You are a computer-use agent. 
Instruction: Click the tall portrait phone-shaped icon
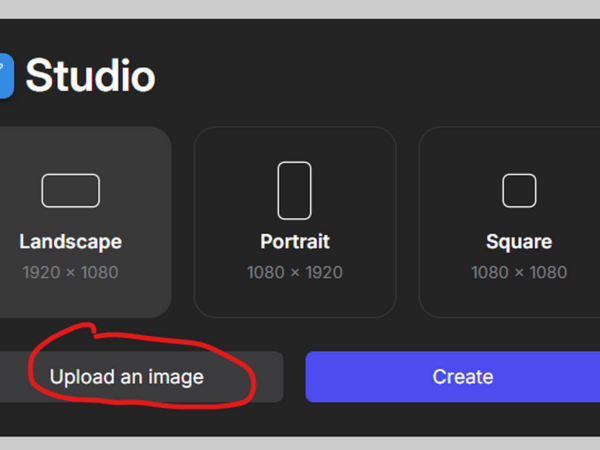coord(294,190)
